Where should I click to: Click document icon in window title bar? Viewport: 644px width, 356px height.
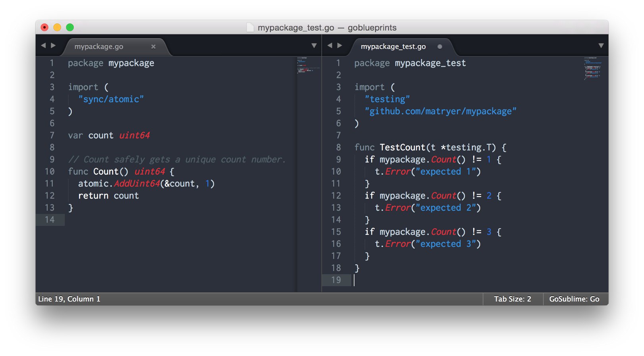[250, 27]
